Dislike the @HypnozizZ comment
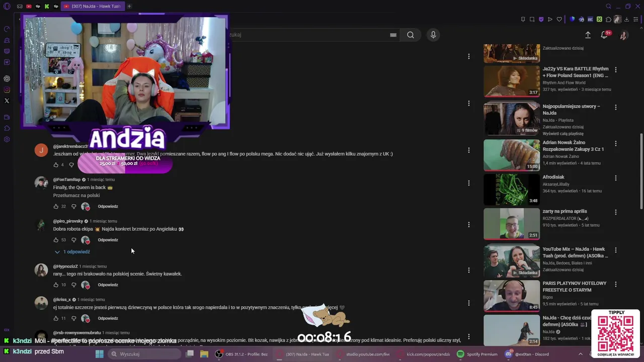Screen dimensions: 644x362 point(73,285)
